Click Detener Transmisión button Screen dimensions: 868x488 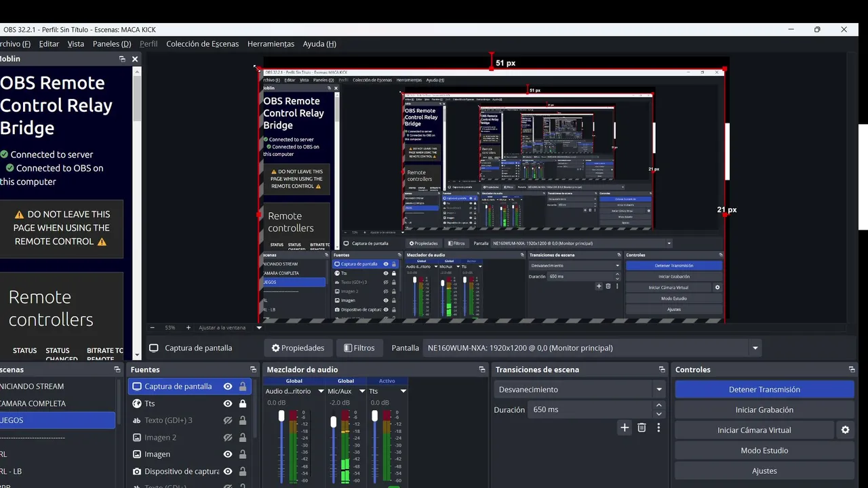click(764, 390)
